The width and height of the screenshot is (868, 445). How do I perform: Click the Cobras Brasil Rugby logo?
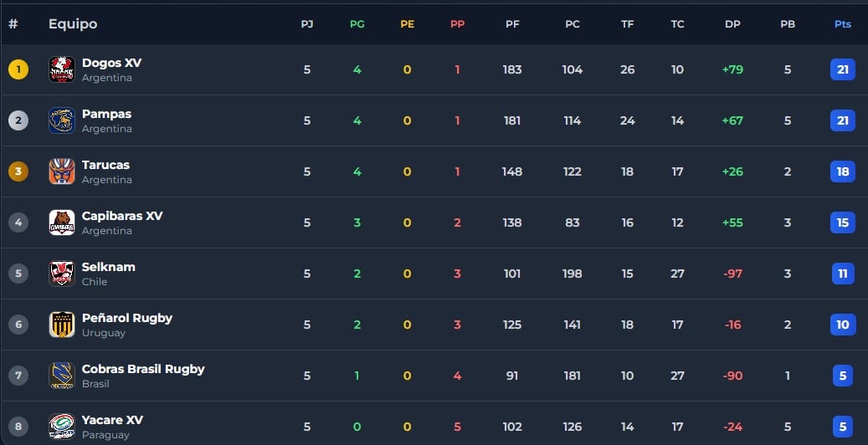click(62, 376)
